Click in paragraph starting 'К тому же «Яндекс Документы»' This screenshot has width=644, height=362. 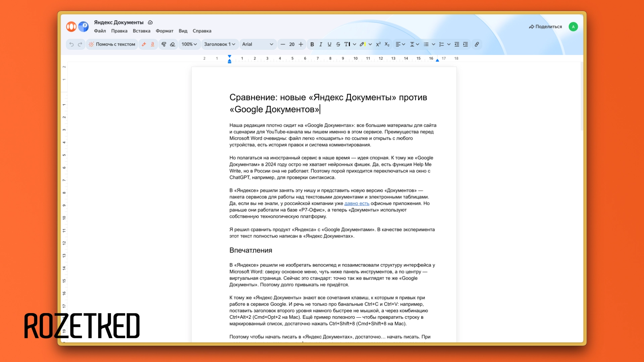329,311
